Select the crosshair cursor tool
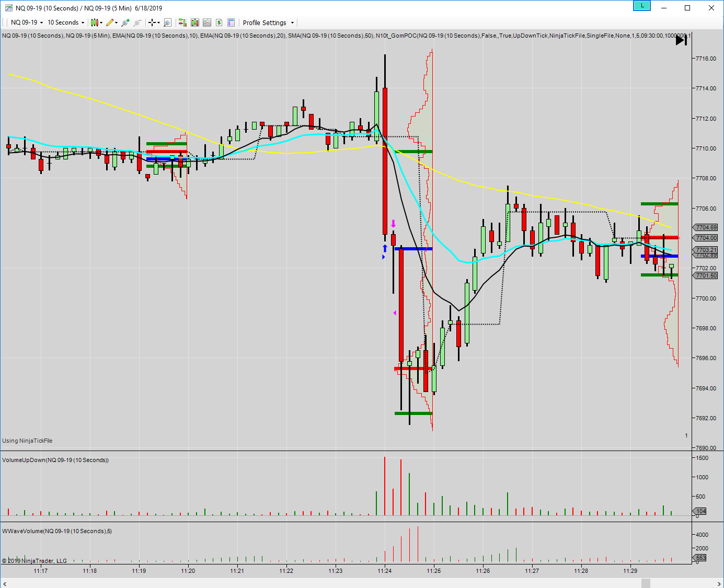 click(152, 22)
